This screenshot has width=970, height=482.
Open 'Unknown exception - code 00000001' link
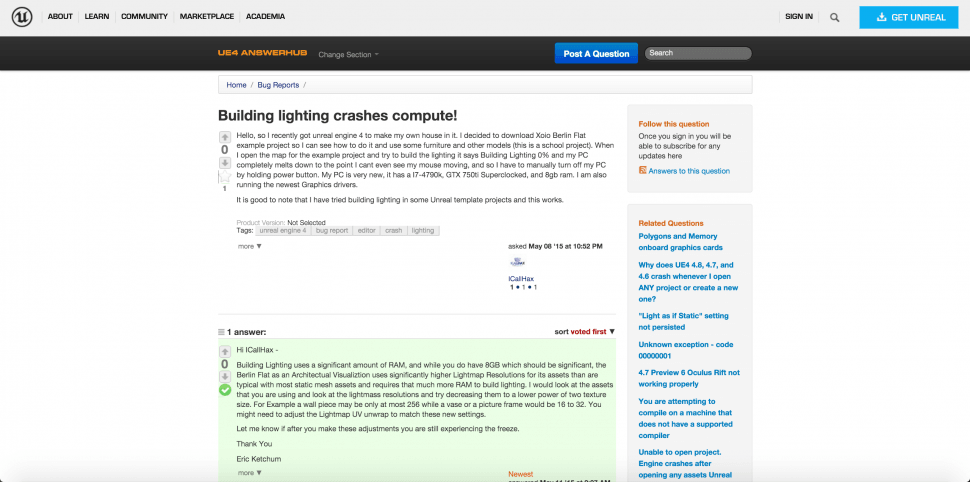point(685,350)
